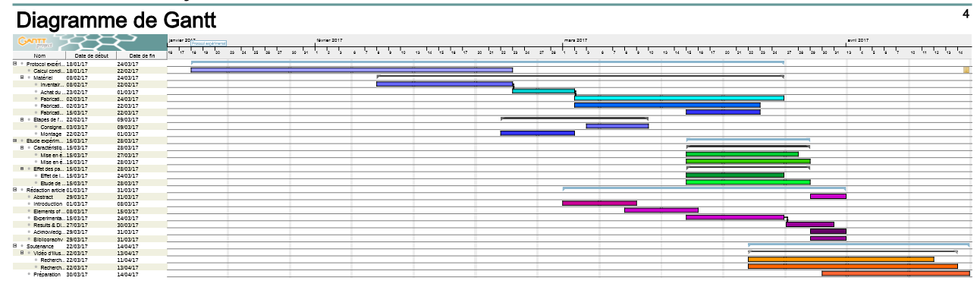Collapse the Soutenance task group
980x306 pixels.
tap(15, 246)
